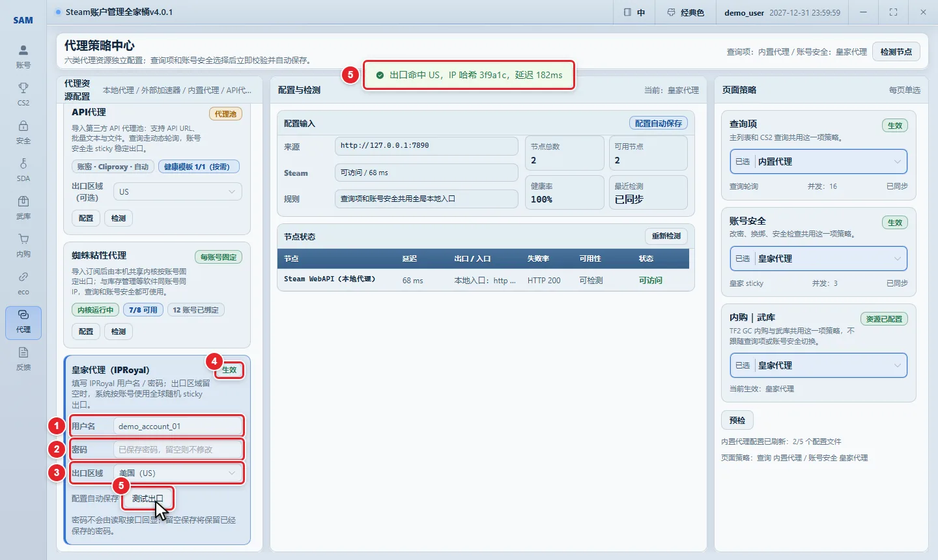This screenshot has width=938, height=560.
Task: Click the 规则 field in 配置输入
Action: click(427, 199)
